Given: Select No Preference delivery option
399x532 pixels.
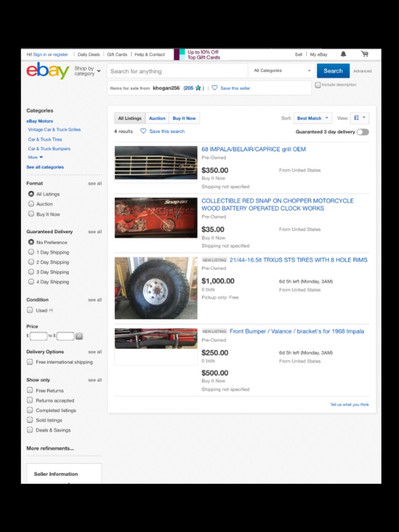Looking at the screenshot, I should 31,242.
